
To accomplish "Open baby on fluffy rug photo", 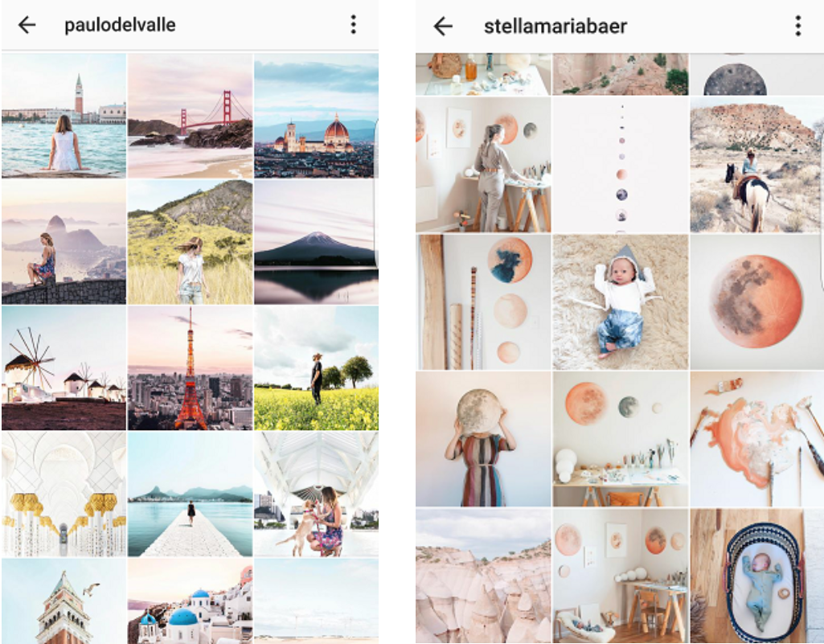I will click(620, 301).
